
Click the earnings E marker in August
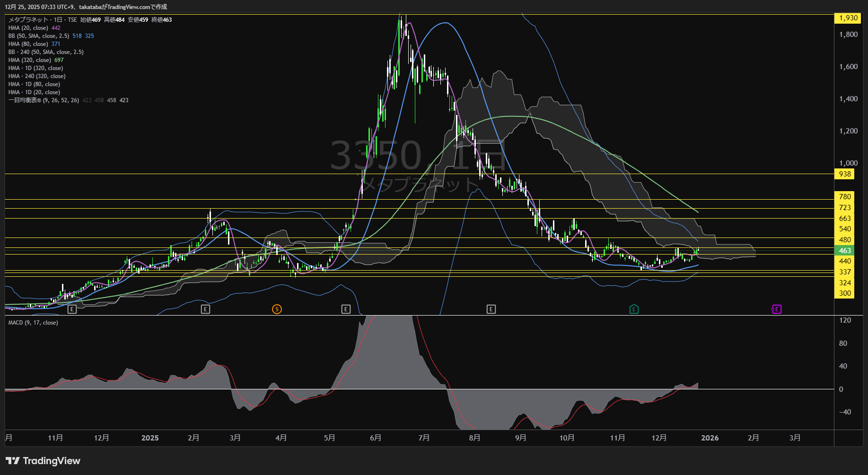[x=491, y=309]
